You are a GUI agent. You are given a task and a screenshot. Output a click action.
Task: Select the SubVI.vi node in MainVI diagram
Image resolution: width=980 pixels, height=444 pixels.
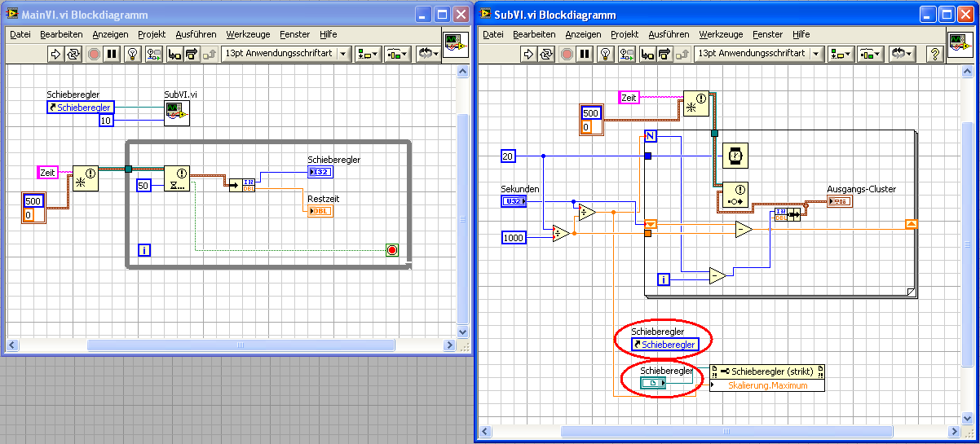coord(176,113)
